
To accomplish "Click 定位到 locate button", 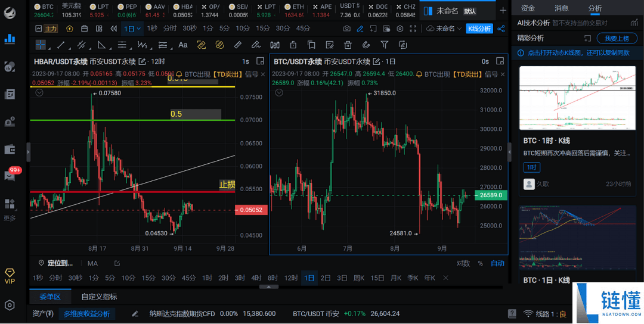I will point(56,263).
